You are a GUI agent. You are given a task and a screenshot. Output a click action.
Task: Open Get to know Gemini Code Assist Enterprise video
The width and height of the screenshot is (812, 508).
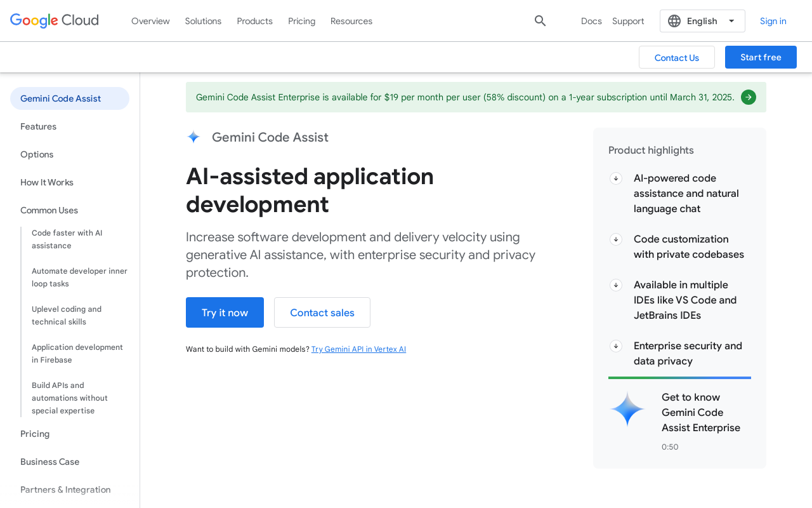point(701,413)
